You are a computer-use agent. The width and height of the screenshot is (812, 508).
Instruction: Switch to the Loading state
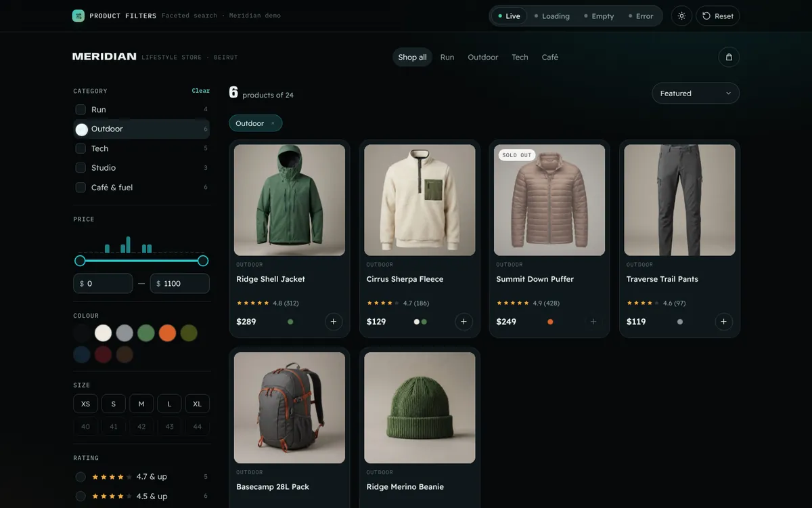click(551, 16)
